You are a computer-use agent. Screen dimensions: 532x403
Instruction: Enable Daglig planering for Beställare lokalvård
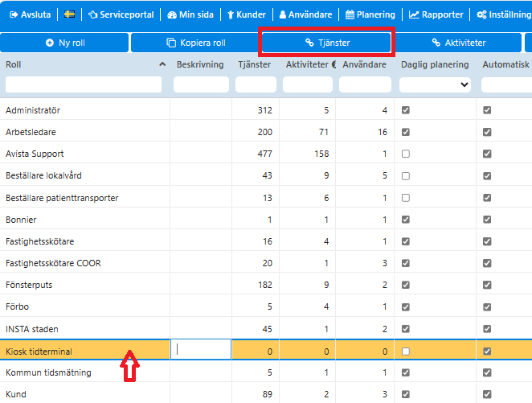406,176
